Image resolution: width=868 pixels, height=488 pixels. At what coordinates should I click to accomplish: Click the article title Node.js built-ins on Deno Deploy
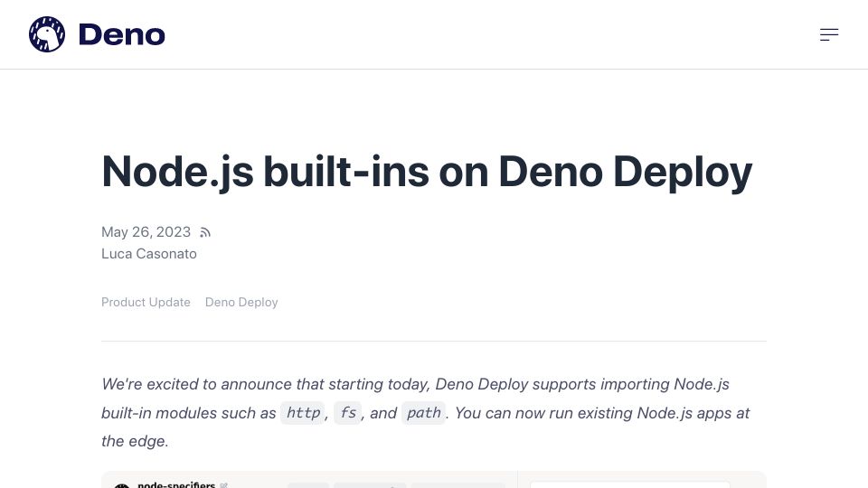427,173
